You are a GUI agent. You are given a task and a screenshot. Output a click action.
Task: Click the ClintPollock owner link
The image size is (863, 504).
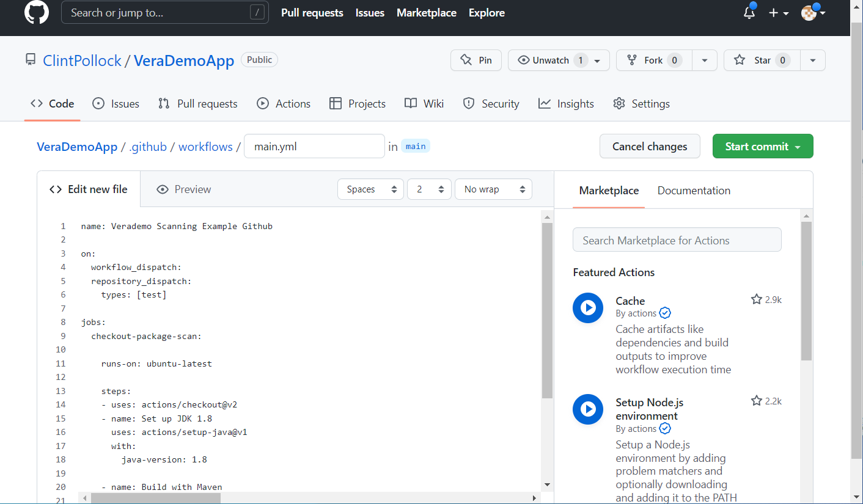coord(82,60)
